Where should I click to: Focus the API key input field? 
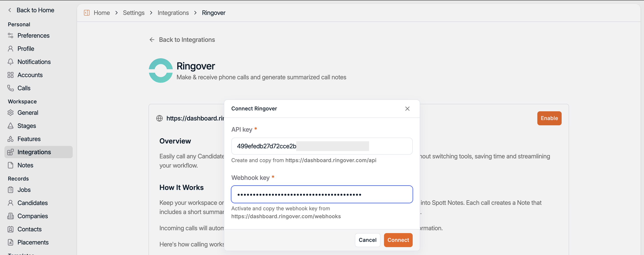(x=322, y=146)
